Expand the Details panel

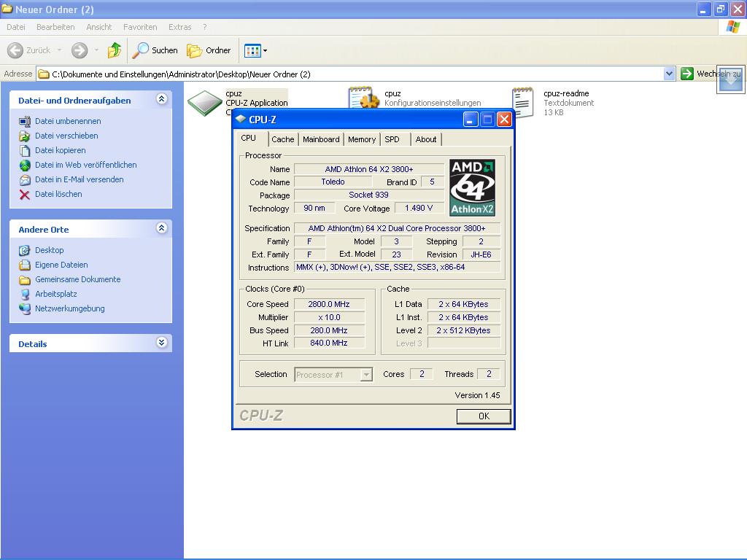(x=161, y=343)
